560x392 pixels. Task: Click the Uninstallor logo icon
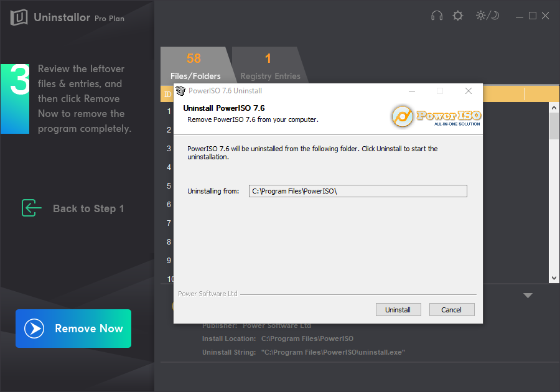(19, 17)
